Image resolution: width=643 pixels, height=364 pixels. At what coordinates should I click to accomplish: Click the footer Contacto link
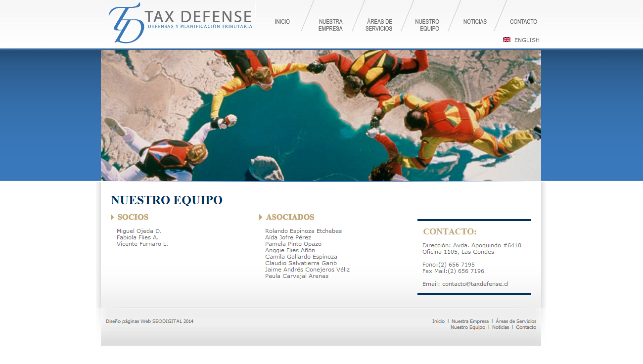click(x=526, y=327)
